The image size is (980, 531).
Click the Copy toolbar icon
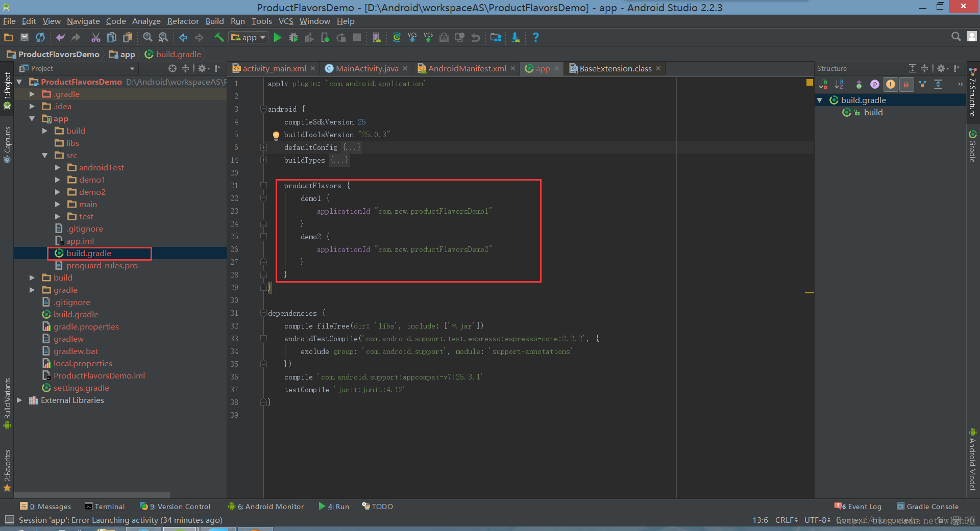tap(112, 37)
